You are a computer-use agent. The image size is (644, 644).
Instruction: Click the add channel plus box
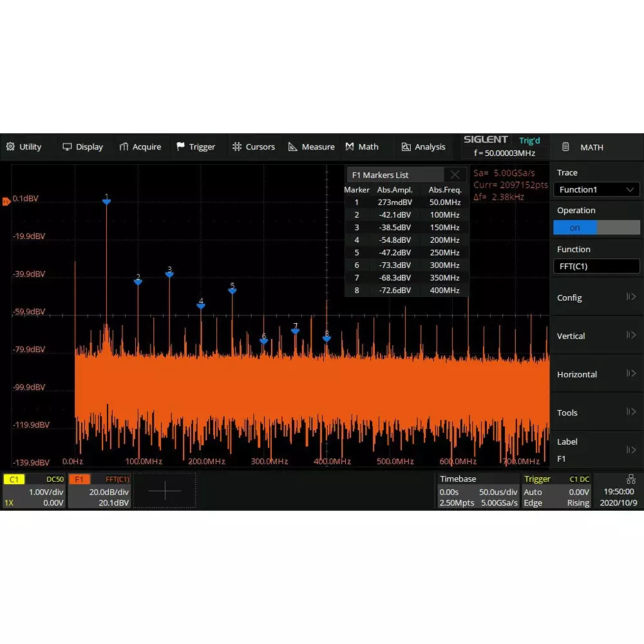pyautogui.click(x=165, y=490)
